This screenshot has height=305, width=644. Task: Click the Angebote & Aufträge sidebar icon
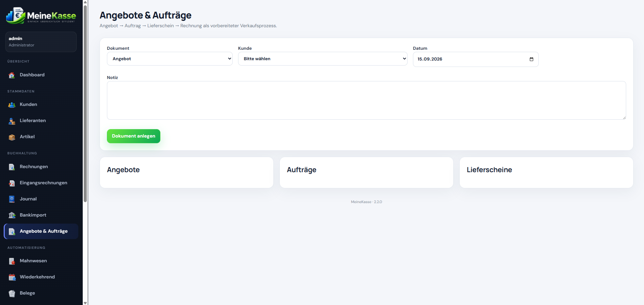click(12, 231)
